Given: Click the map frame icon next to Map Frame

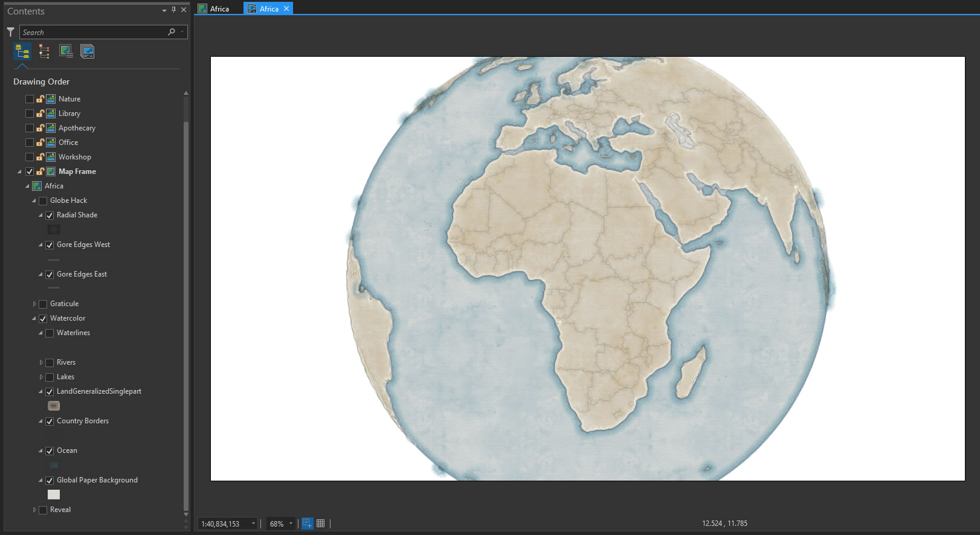Looking at the screenshot, I should [x=51, y=171].
